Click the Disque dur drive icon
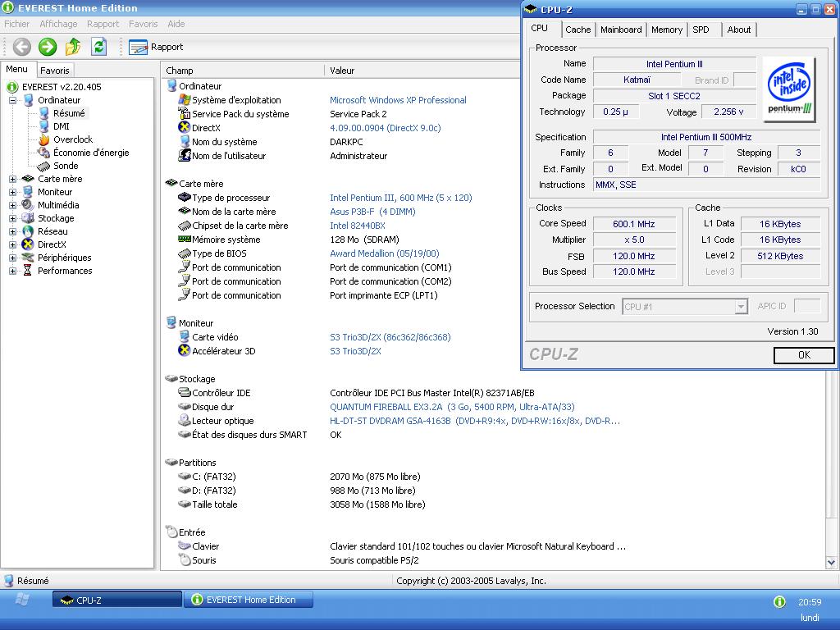840x630 pixels. point(185,407)
